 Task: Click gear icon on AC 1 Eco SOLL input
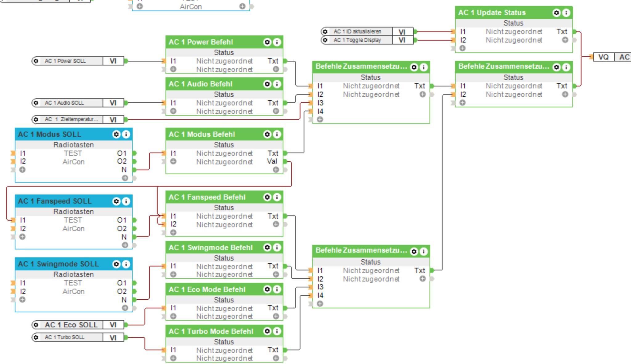[x=36, y=325]
